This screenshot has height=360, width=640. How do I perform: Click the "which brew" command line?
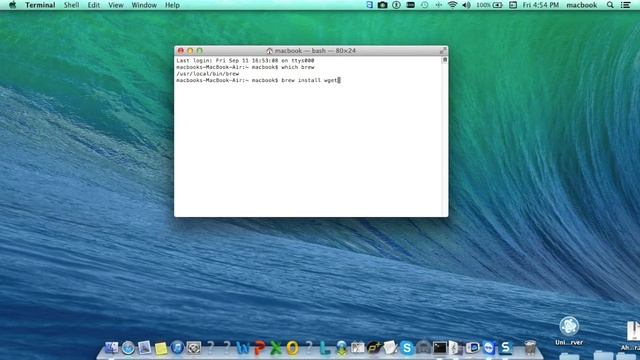(x=245, y=67)
